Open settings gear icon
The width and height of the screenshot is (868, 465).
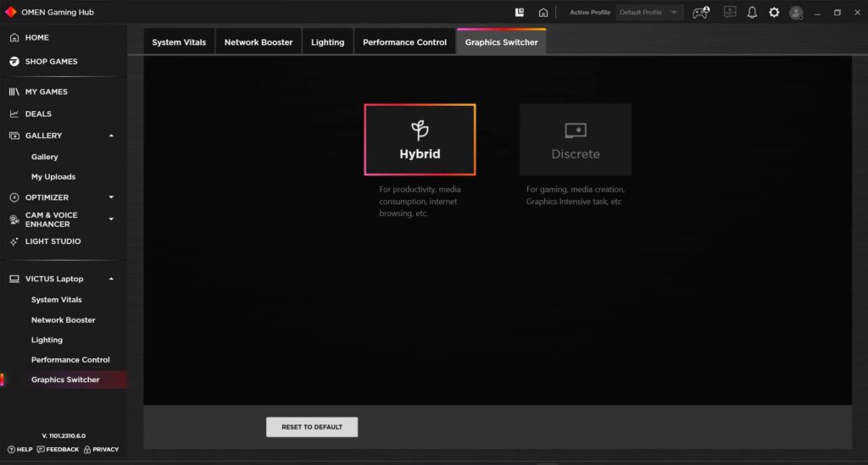[x=774, y=12]
